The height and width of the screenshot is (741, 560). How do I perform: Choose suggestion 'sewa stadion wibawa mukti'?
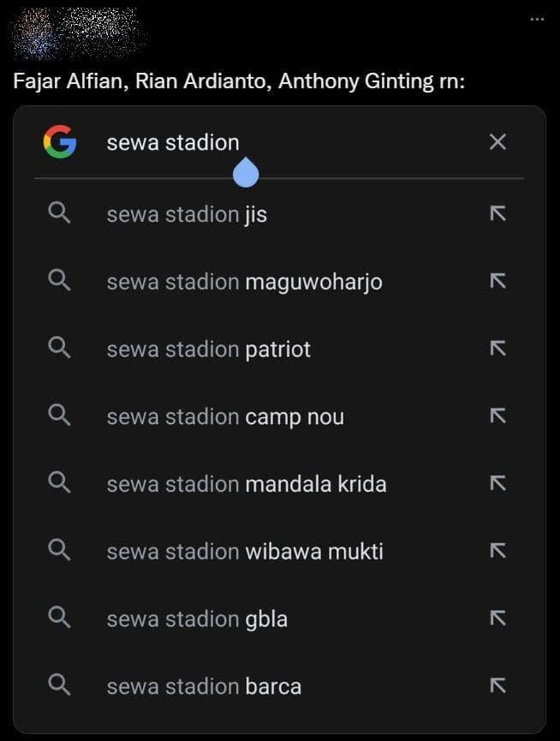point(245,551)
